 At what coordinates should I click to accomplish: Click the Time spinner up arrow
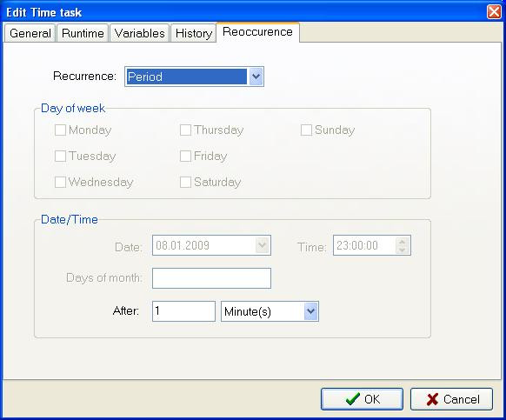tap(402, 242)
